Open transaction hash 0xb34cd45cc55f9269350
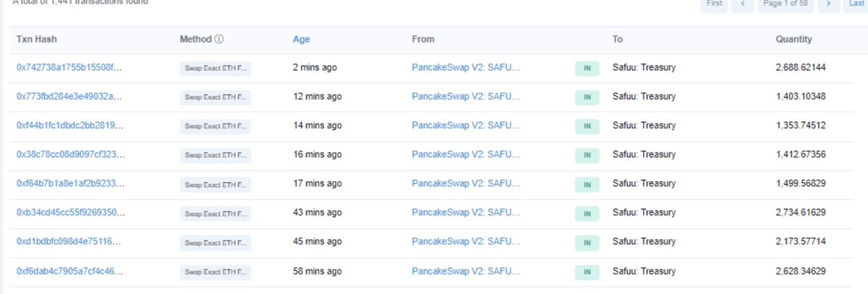Viewport: 868px width, 294px height. pos(69,212)
